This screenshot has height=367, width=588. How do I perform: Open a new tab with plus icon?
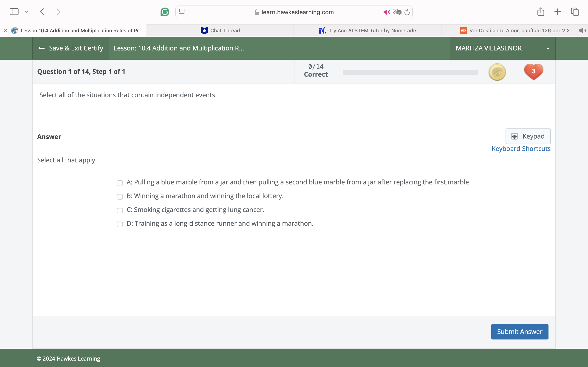tap(558, 12)
